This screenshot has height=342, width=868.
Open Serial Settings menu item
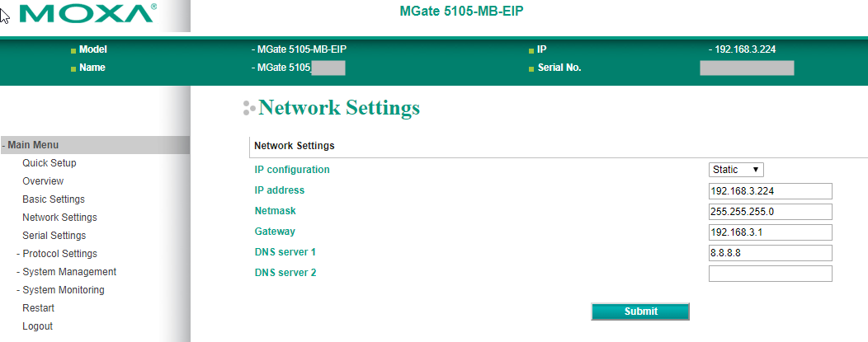pos(54,236)
